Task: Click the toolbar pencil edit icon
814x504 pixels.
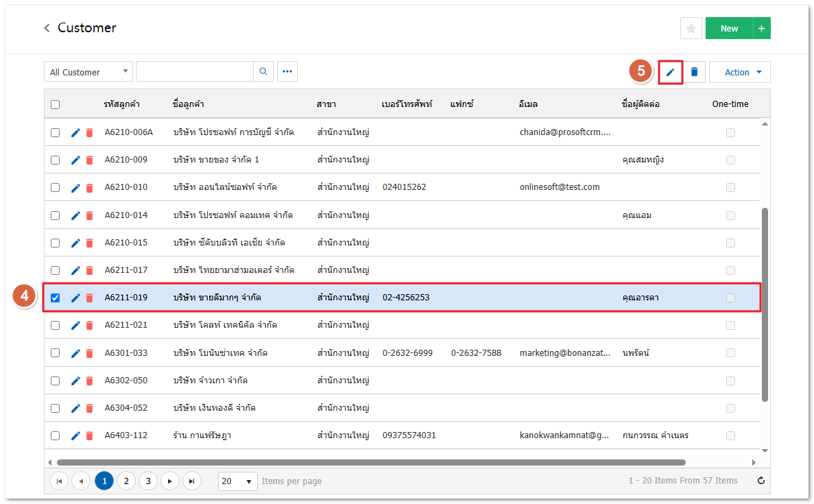Action: [670, 72]
